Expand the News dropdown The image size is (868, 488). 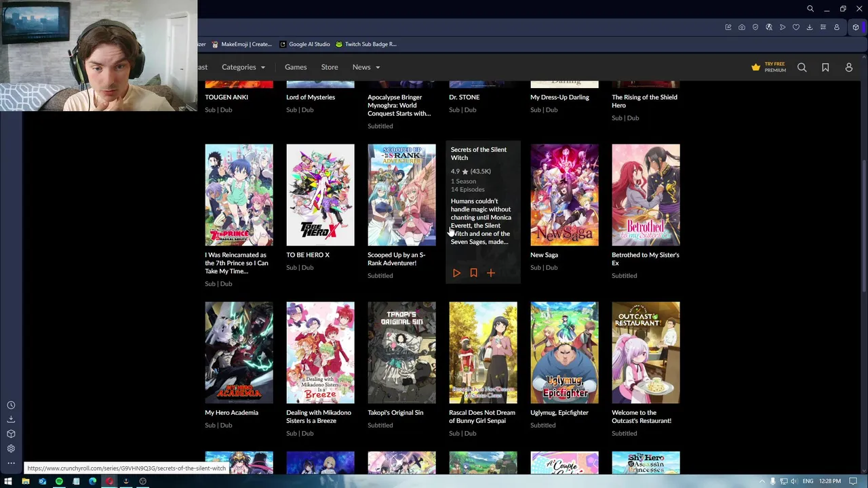tap(366, 67)
